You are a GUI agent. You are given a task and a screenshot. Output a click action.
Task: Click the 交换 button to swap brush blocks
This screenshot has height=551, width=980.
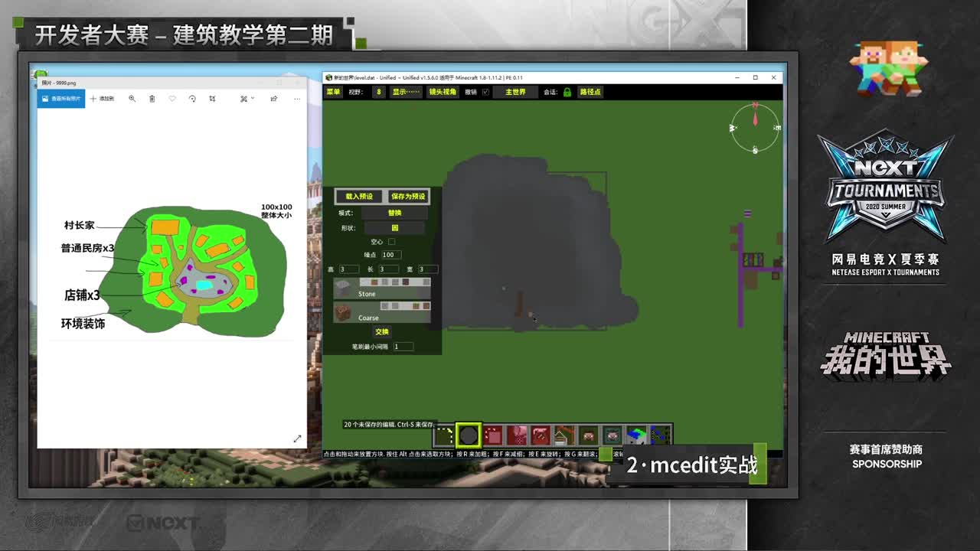pos(381,331)
